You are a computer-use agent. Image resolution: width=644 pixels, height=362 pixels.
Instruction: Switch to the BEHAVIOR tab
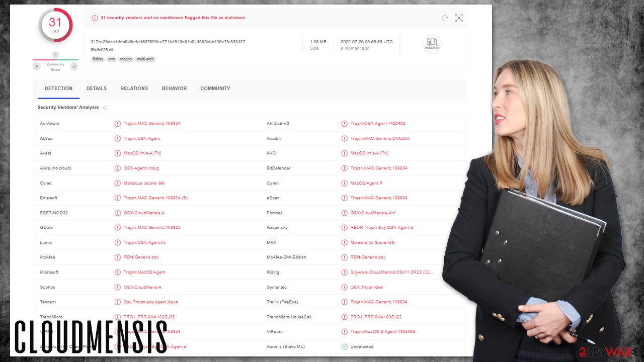[x=174, y=88]
